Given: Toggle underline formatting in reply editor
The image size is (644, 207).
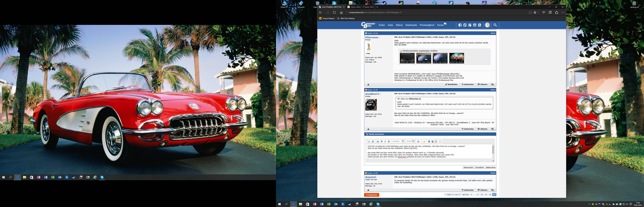Looking at the screenshot, I should (x=389, y=141).
